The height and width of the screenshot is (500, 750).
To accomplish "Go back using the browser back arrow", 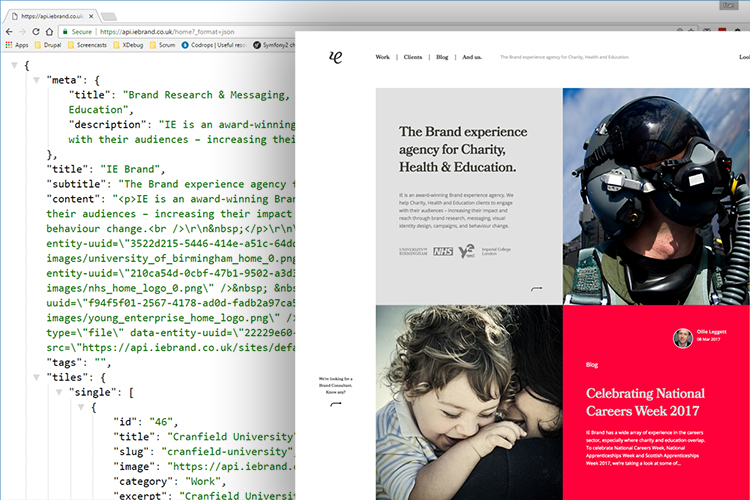I will (9, 32).
